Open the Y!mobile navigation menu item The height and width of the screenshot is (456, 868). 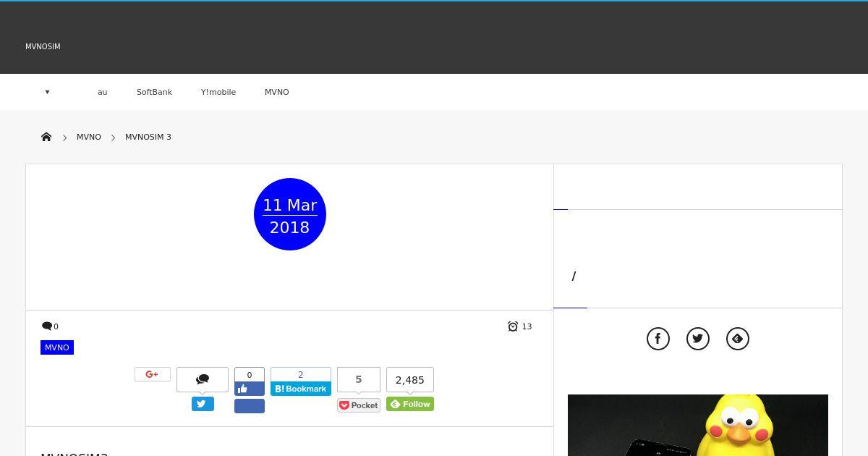point(218,92)
